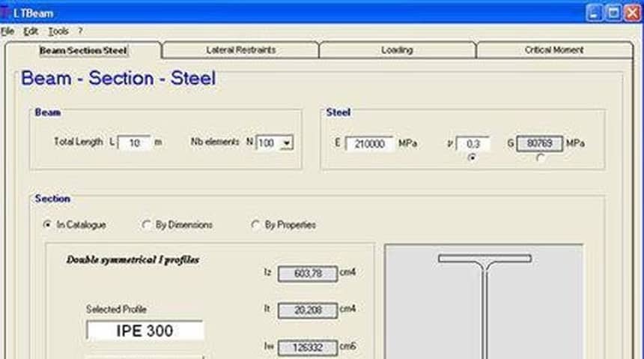Expand the Nb elements N dropdown
The width and height of the screenshot is (644, 359).
pyautogui.click(x=286, y=143)
